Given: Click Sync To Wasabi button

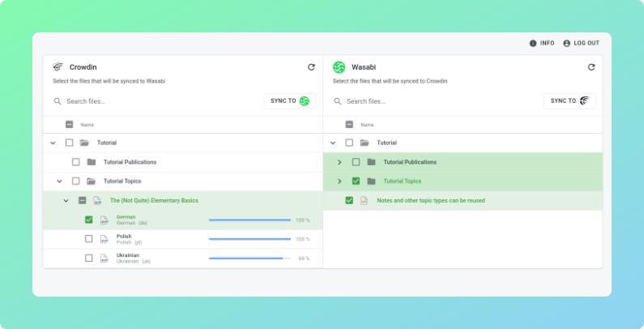Looking at the screenshot, I should tap(290, 101).
